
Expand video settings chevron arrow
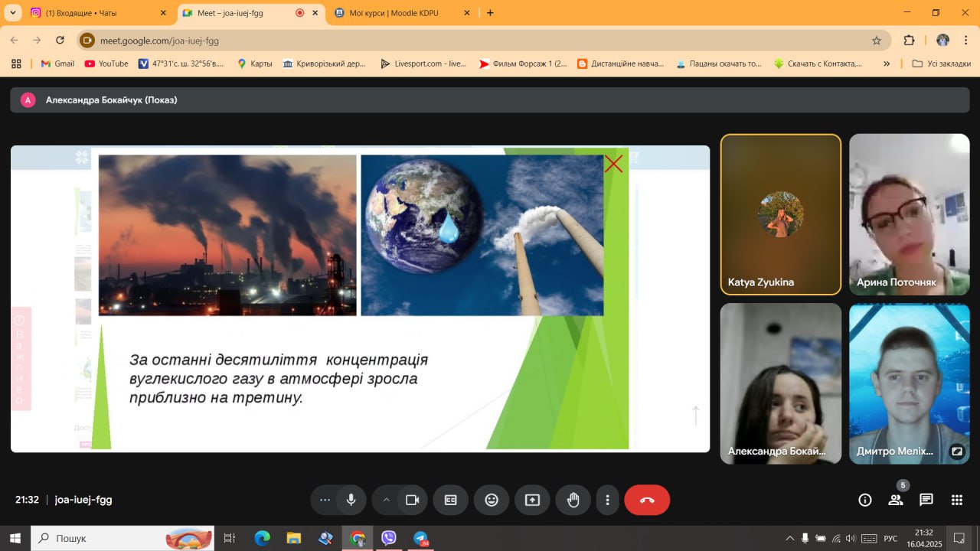point(386,500)
